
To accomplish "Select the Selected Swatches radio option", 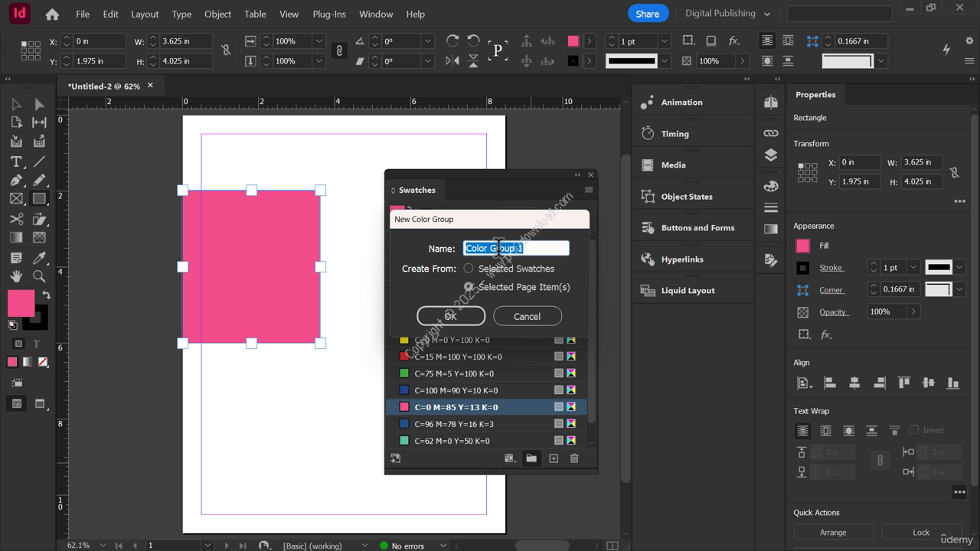I will [x=469, y=269].
